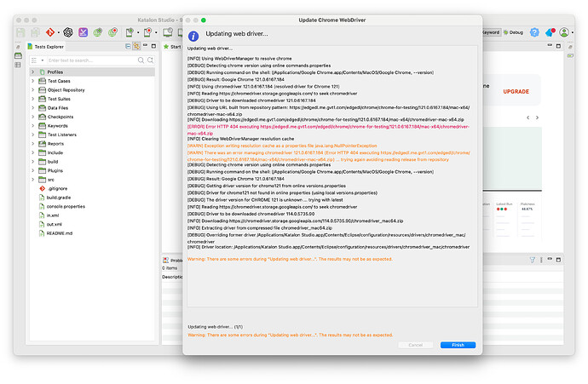
Task: Expand the Profiles tree node
Action: point(33,72)
